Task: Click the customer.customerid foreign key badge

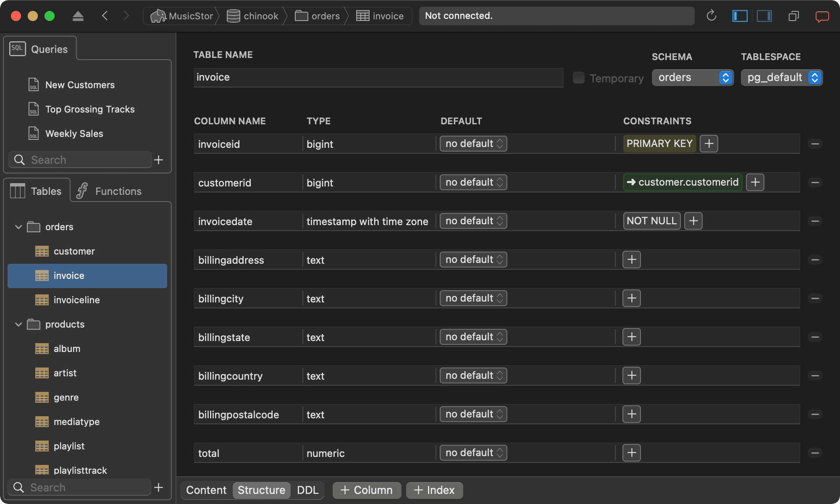Action: point(682,182)
